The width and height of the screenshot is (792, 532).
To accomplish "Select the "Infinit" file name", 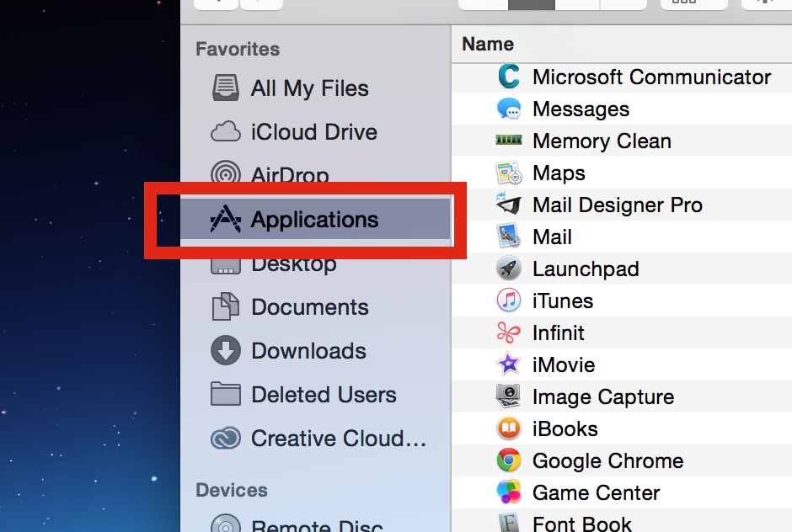I will point(558,332).
